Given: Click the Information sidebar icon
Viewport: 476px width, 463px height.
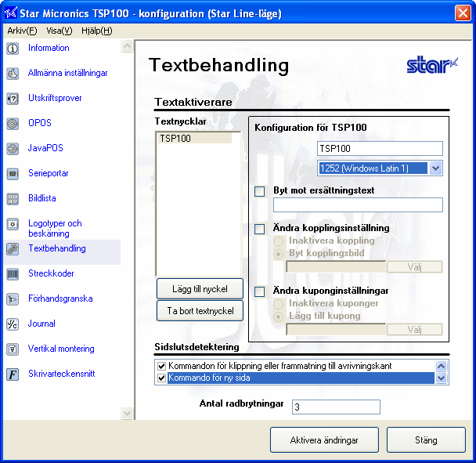Looking at the screenshot, I should (13, 49).
